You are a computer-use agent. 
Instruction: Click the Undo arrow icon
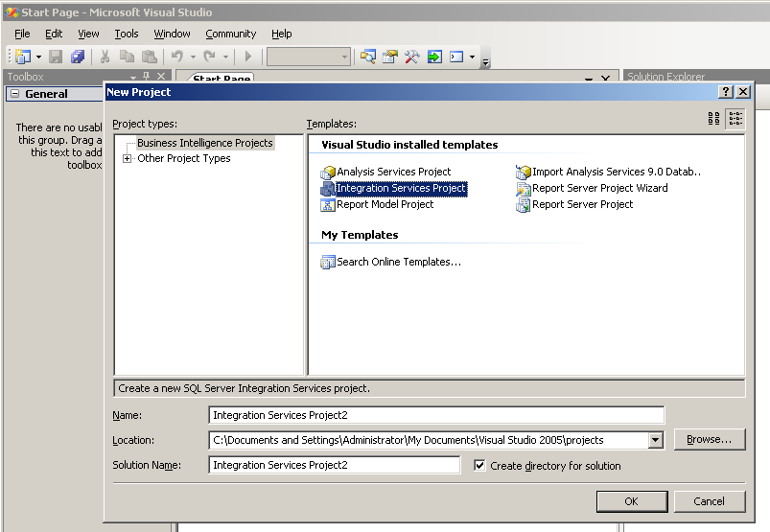177,57
